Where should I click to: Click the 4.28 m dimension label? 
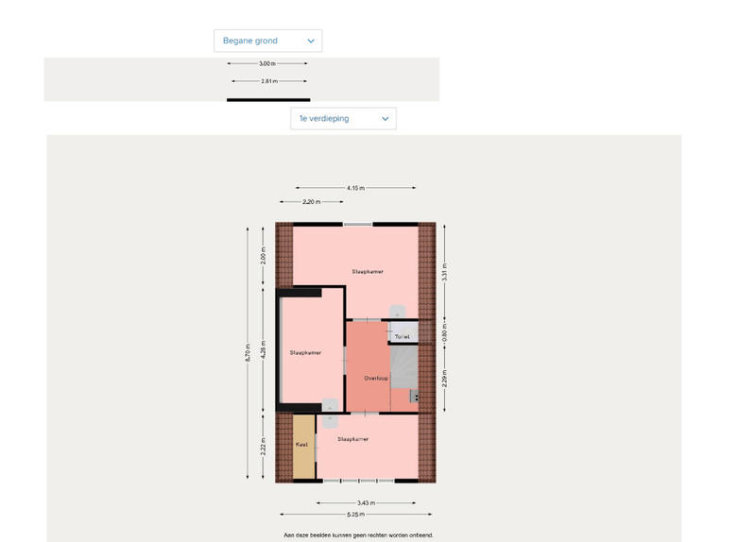[x=264, y=349]
